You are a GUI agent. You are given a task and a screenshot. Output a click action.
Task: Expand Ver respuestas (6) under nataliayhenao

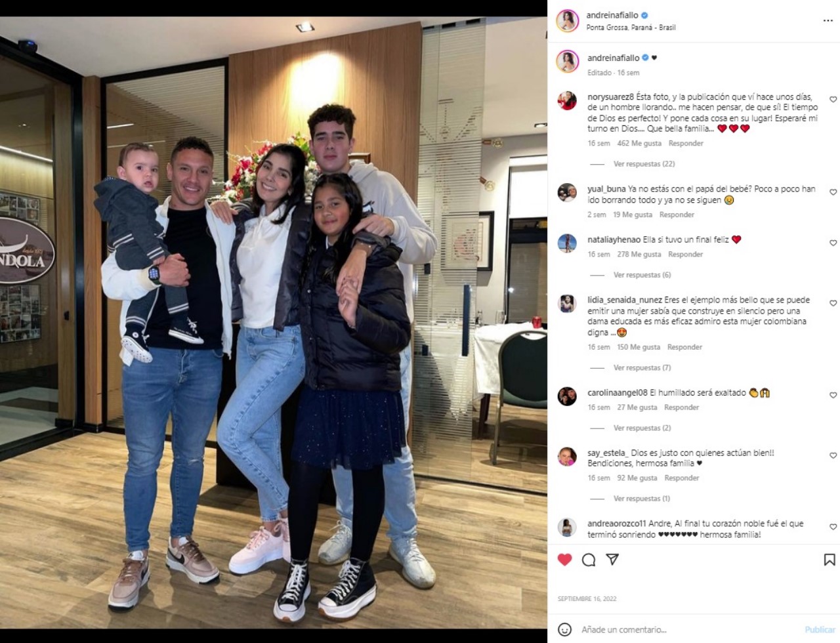pos(642,275)
